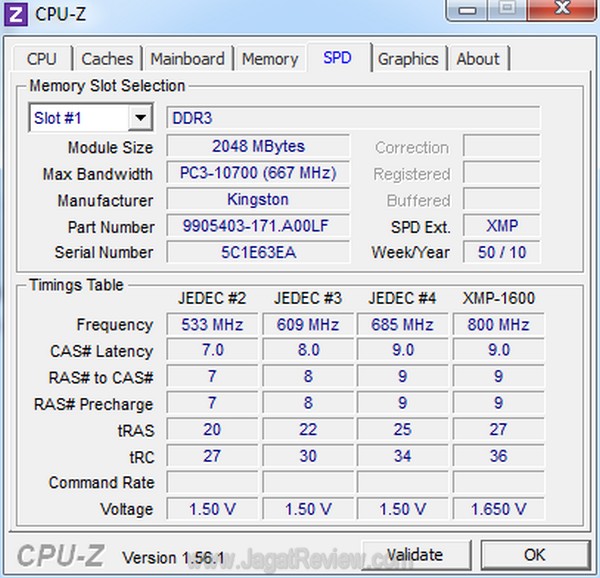The width and height of the screenshot is (600, 578).
Task: Open the Mainboard tab
Action: click(x=188, y=59)
